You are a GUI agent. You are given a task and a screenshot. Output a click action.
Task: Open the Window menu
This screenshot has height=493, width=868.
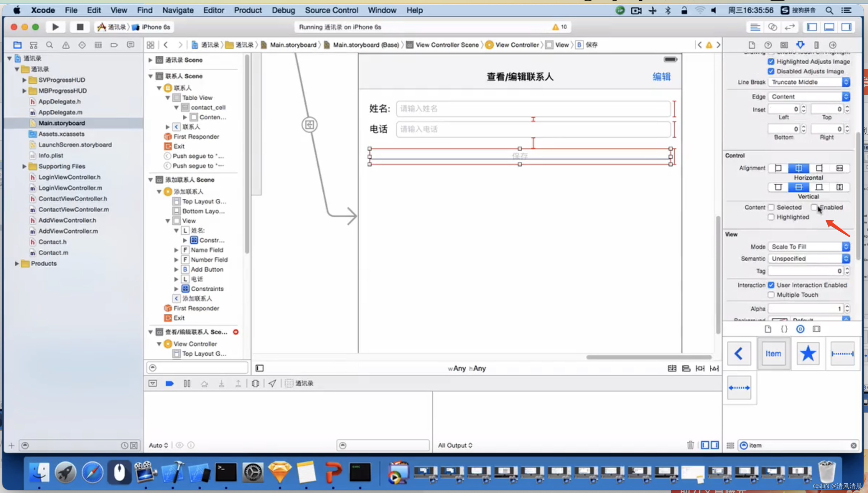point(382,10)
